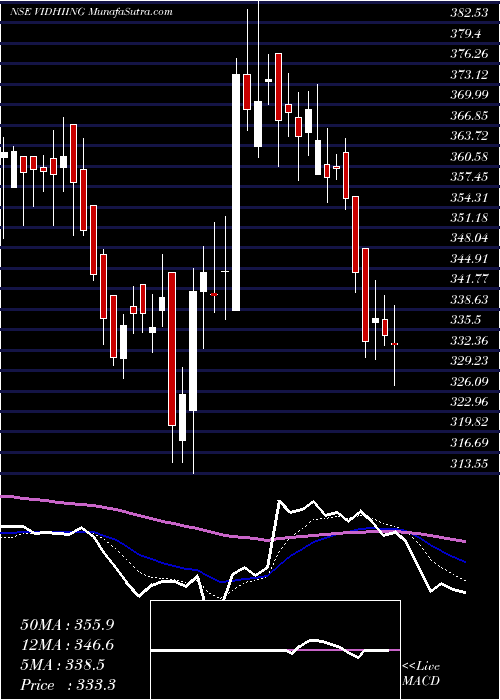Image resolution: width=500 pixels, height=700 pixels.
Task: Click the 326.09 price axis label
Action: pos(469,381)
